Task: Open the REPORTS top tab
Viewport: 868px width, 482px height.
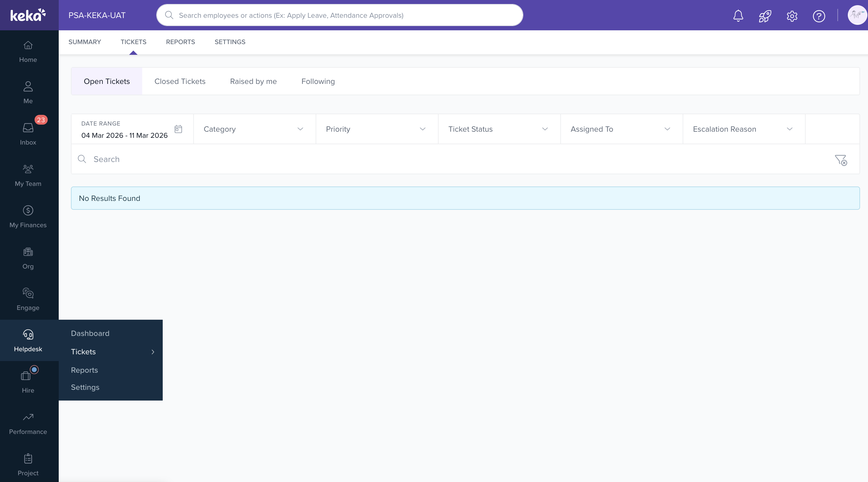Action: 180,42
